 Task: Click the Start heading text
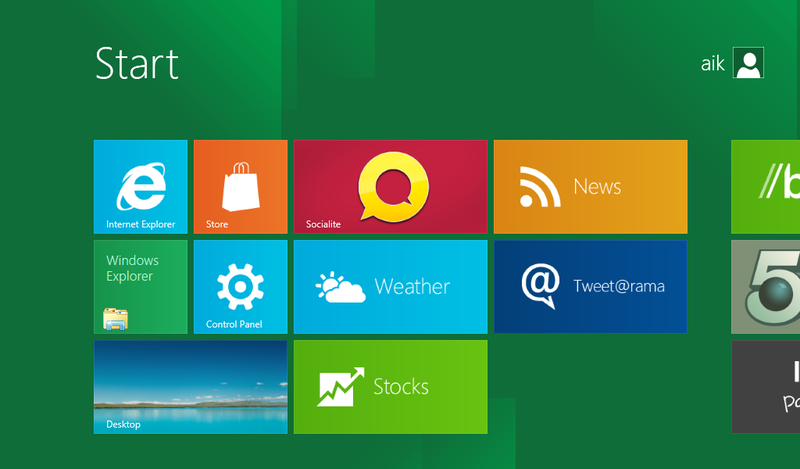pos(137,63)
